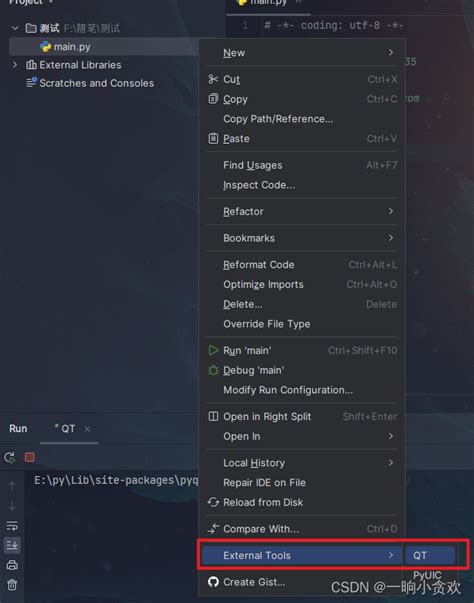Collapse the 测试 project folder
This screenshot has width=474, height=603.
coord(15,28)
